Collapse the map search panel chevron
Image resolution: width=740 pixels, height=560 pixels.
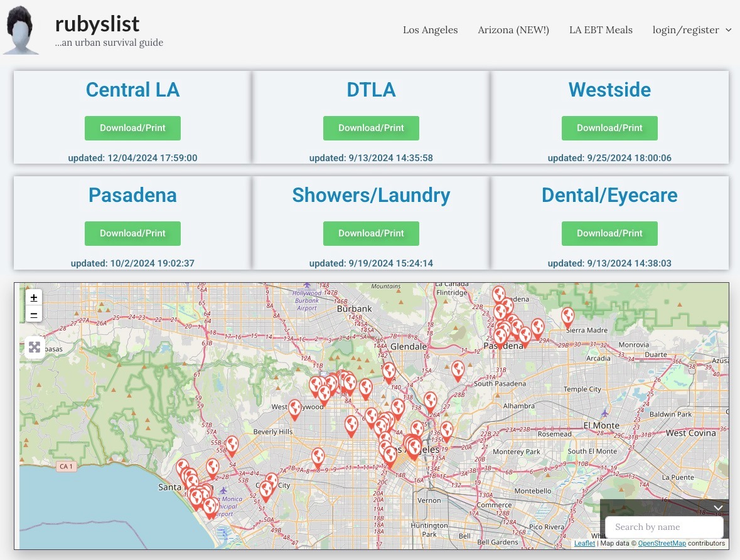[x=719, y=507]
